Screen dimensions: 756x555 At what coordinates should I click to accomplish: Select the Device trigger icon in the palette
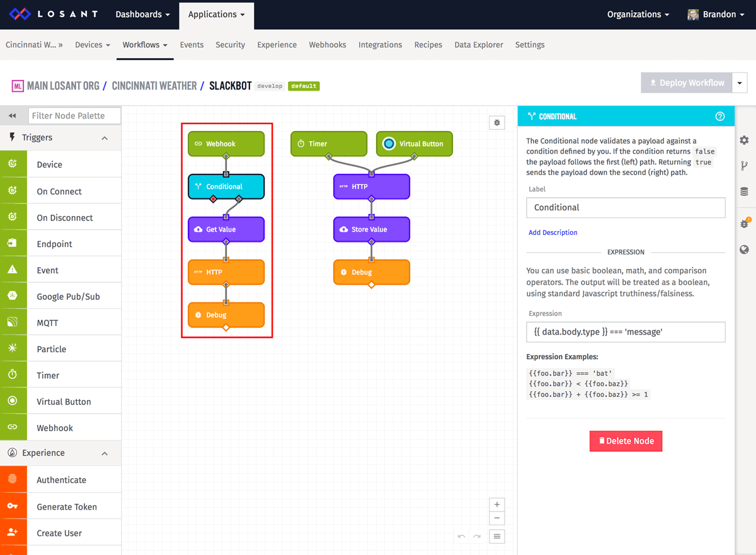click(13, 164)
